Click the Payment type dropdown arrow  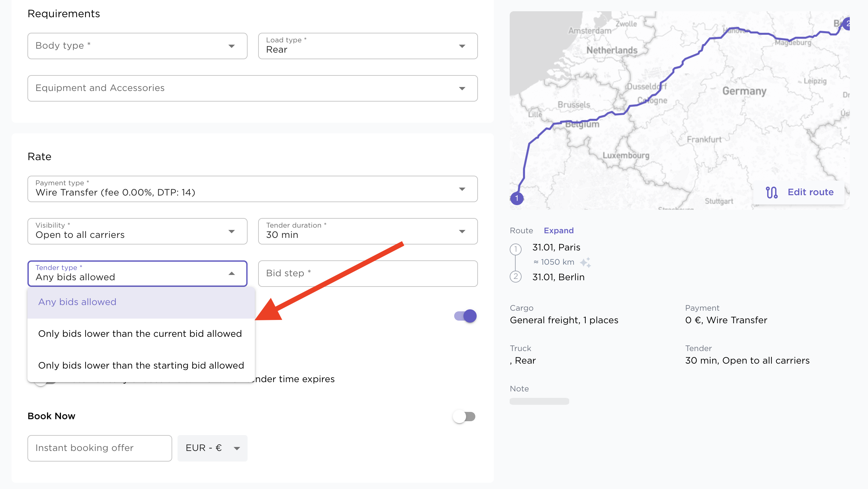point(462,189)
